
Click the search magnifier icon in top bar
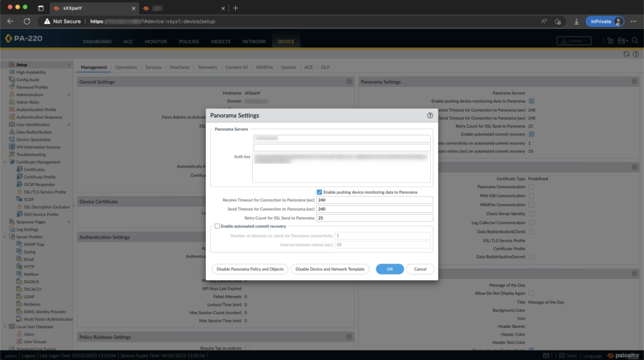635,41
